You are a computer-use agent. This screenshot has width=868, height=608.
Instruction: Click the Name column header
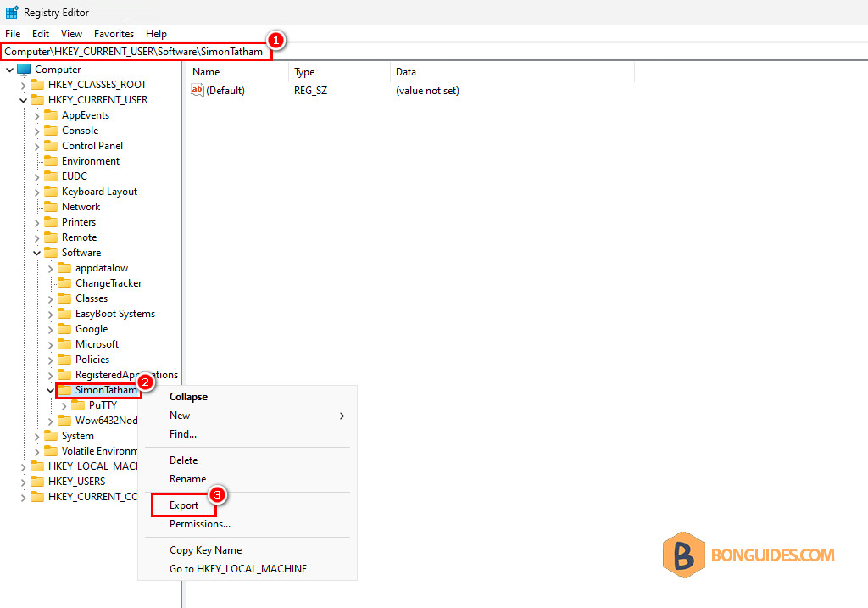click(x=238, y=72)
